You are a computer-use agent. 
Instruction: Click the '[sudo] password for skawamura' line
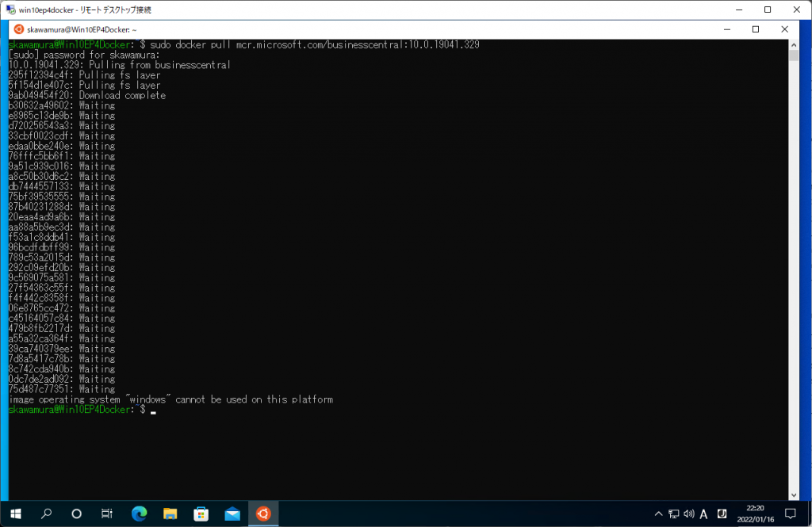coord(84,55)
